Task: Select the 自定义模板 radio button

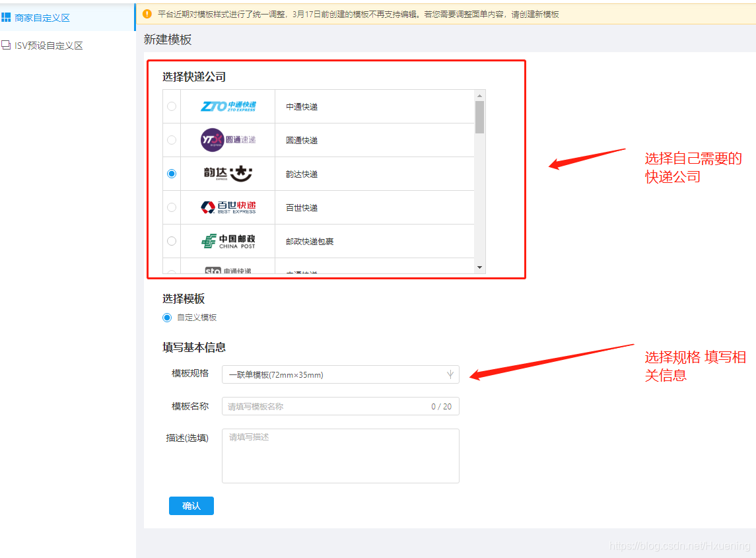Action: point(167,318)
